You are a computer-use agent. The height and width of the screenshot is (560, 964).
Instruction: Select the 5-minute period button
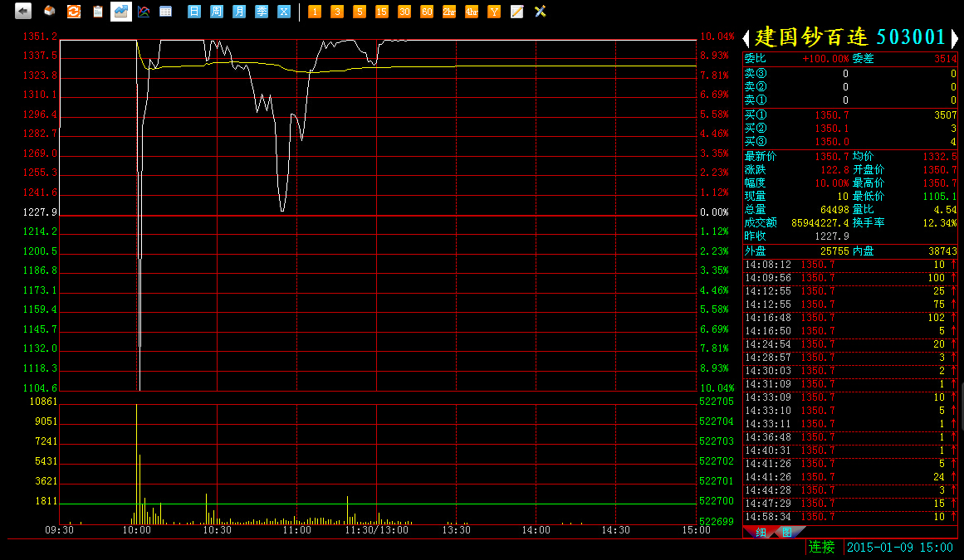(x=360, y=11)
